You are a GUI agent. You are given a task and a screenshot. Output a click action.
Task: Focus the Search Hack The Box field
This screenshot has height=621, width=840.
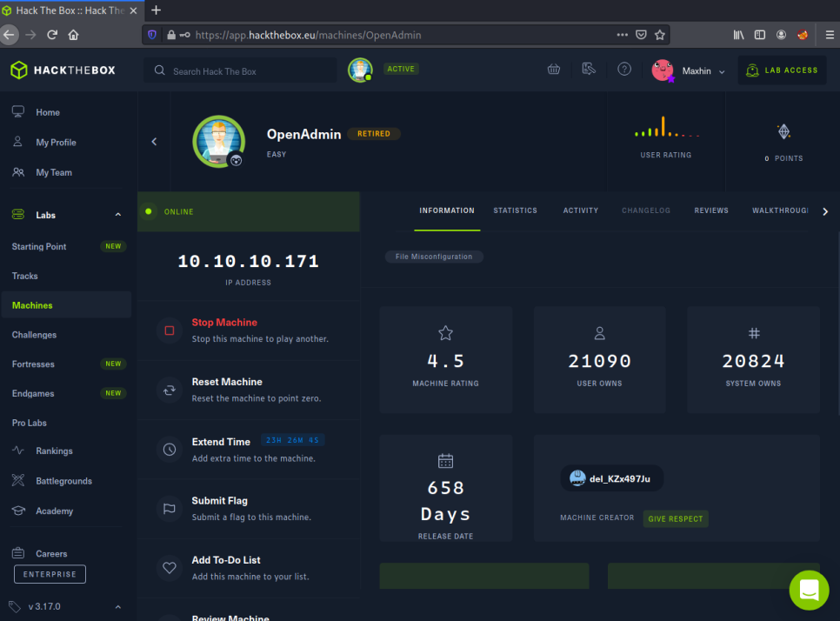(x=240, y=70)
